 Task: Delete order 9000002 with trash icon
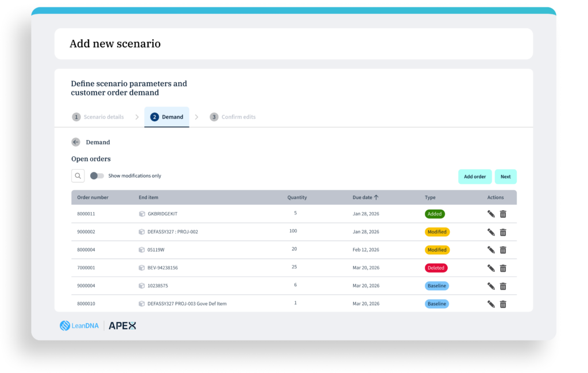pos(503,232)
